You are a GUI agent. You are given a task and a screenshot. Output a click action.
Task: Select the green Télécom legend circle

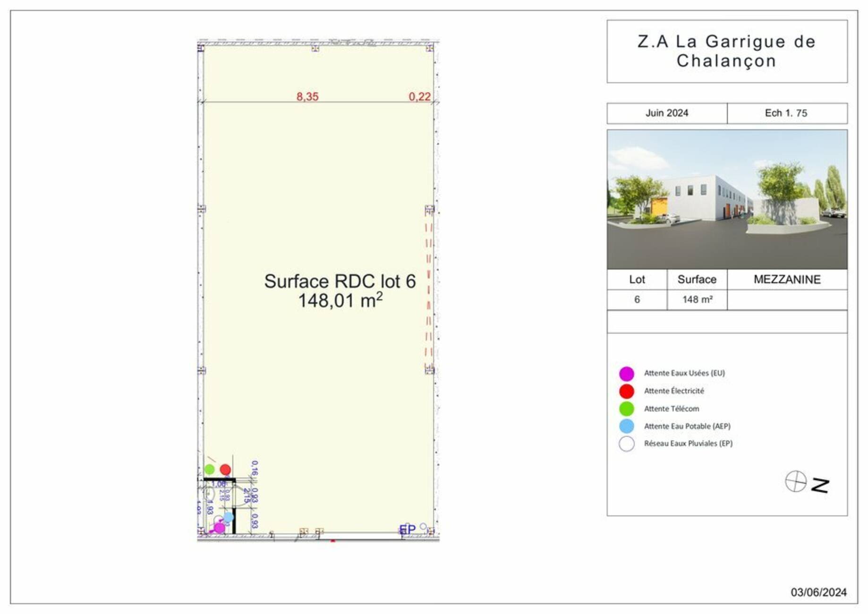point(626,409)
